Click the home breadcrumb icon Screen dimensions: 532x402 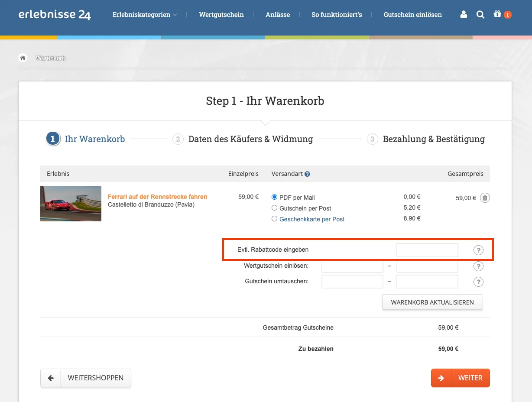(x=23, y=58)
